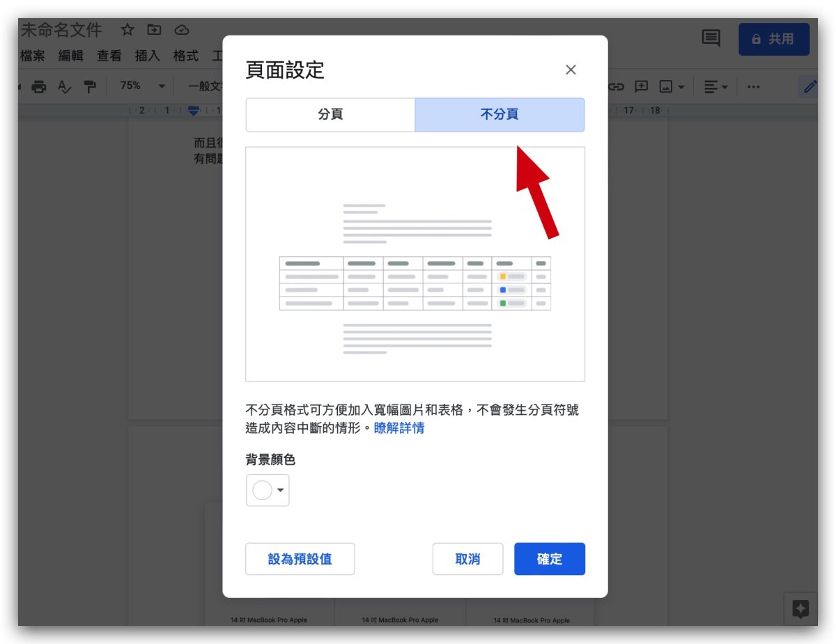836x644 pixels.
Task: Click the blue indent marker on the ruler
Action: point(194,110)
